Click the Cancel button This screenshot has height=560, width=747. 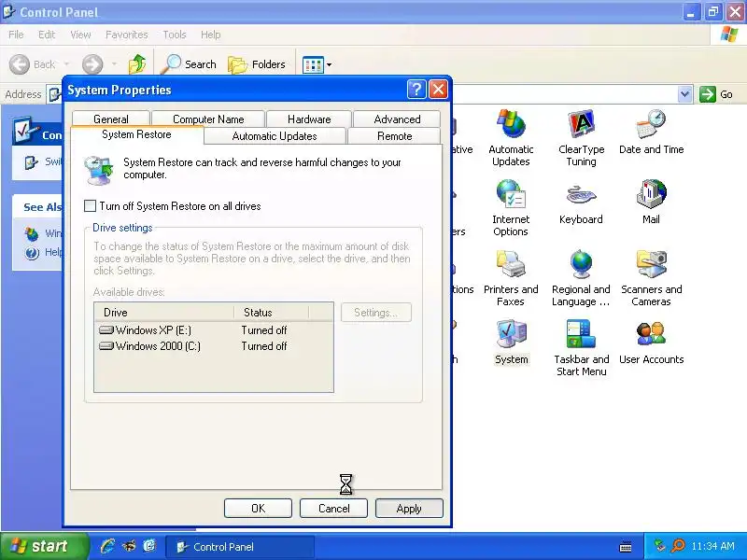click(333, 508)
